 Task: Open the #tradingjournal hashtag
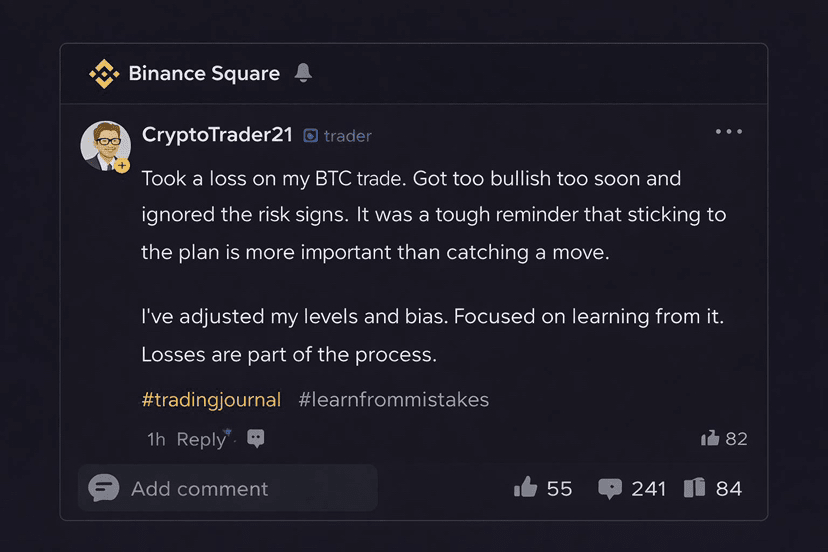coord(211,399)
